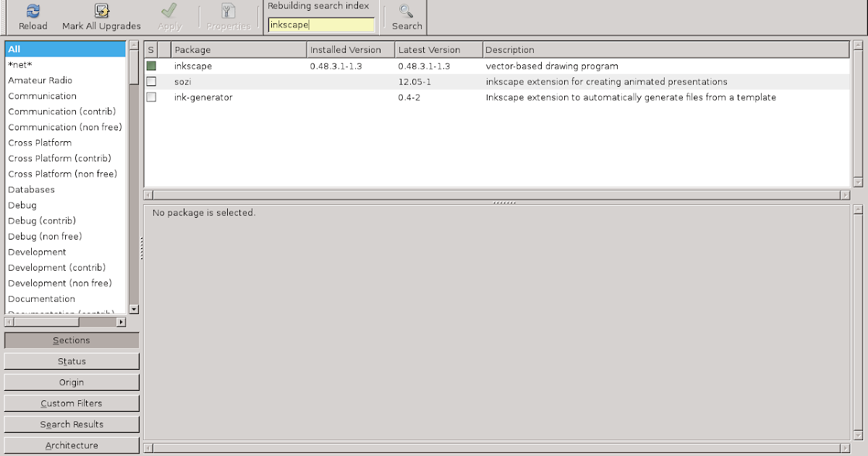
Task: Select the sozi package name
Action: click(x=182, y=82)
